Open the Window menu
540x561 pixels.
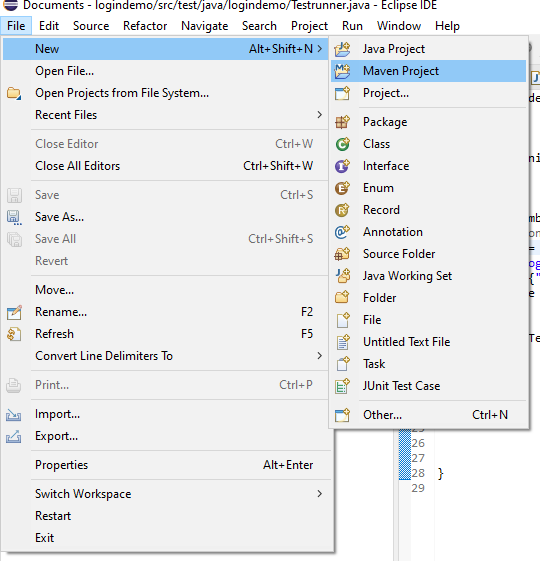coord(399,26)
